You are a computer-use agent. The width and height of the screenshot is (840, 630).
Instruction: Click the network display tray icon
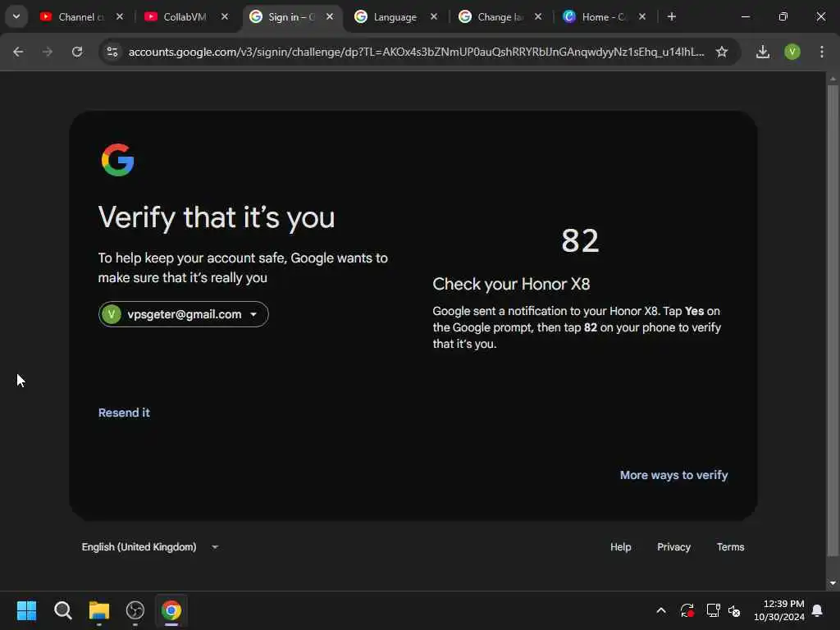click(713, 610)
